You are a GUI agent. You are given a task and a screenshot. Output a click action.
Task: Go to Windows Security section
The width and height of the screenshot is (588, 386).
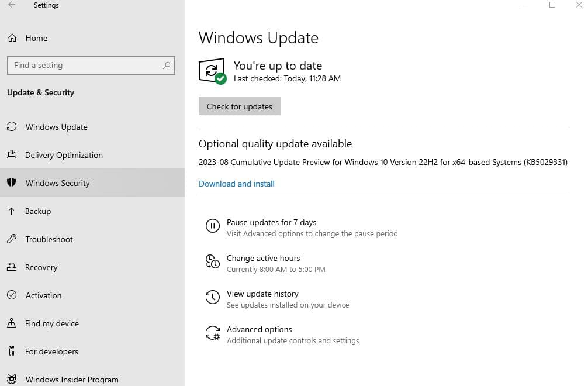click(92, 183)
